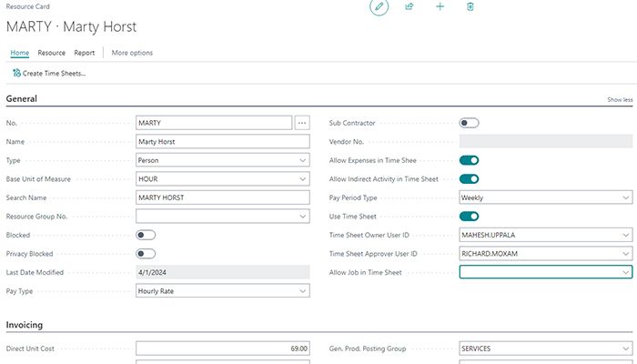Click the Name input field
This screenshot has width=637, height=364.
coord(223,142)
